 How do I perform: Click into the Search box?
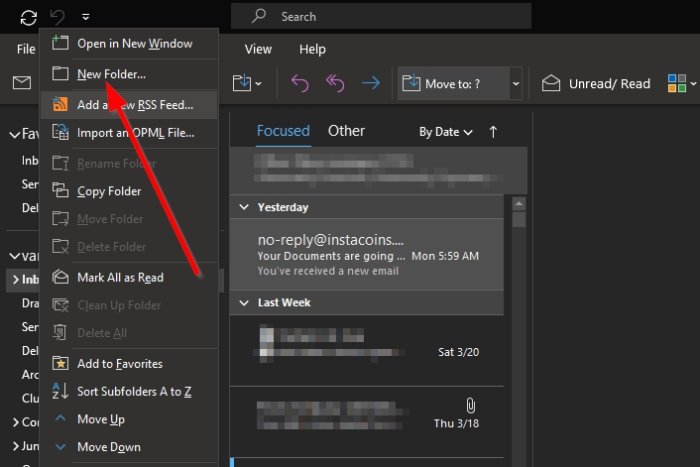coord(381,17)
